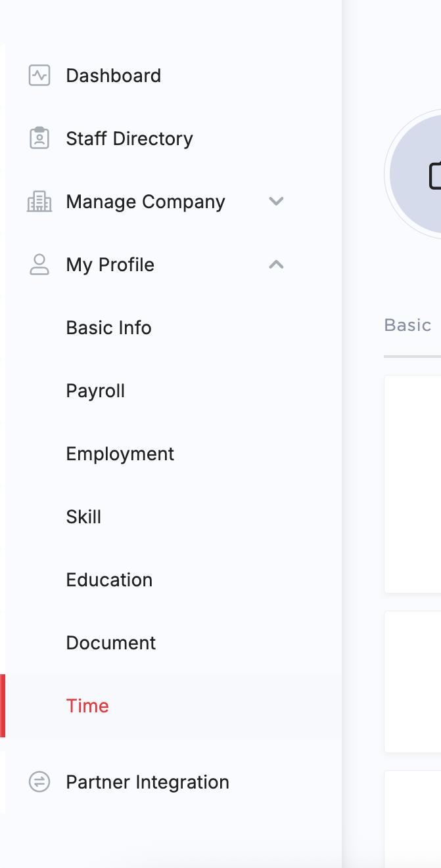The height and width of the screenshot is (868, 441).
Task: Click the Staff Directory badge icon
Action: [39, 139]
